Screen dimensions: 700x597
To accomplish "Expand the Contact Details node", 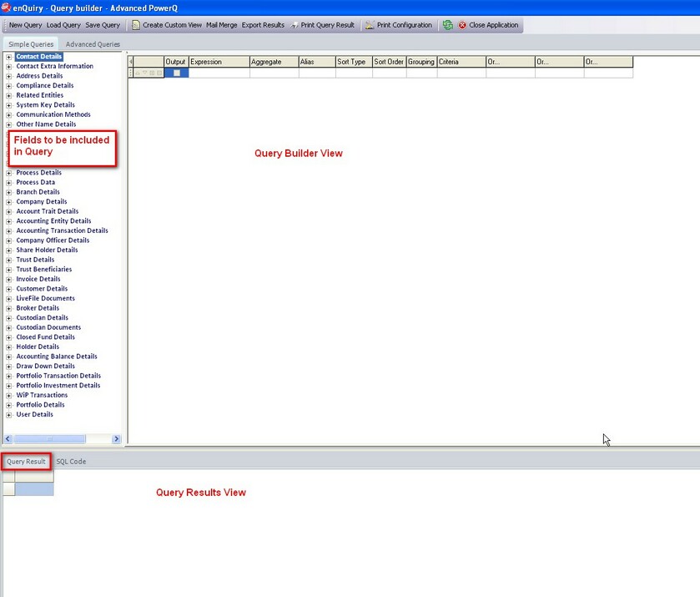I will point(8,57).
